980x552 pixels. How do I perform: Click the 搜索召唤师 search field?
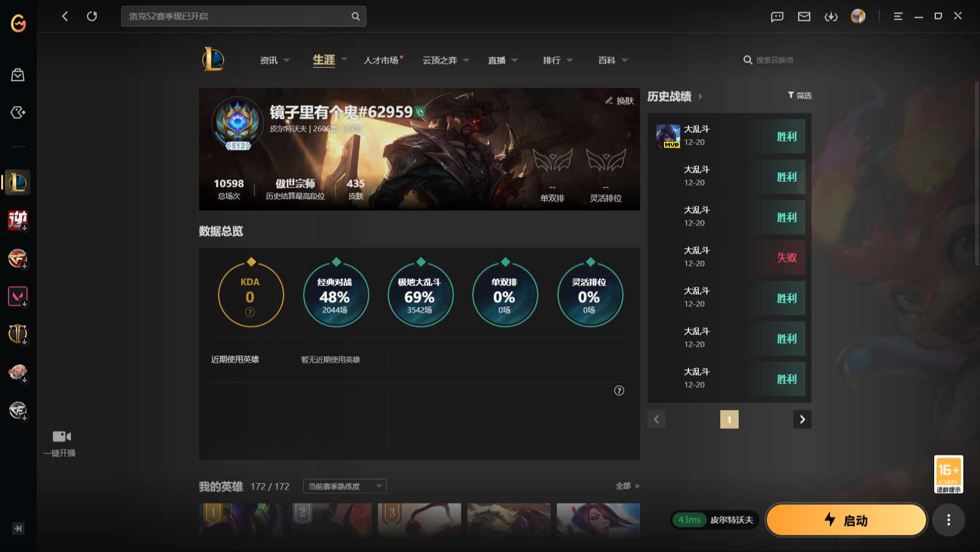click(x=774, y=60)
